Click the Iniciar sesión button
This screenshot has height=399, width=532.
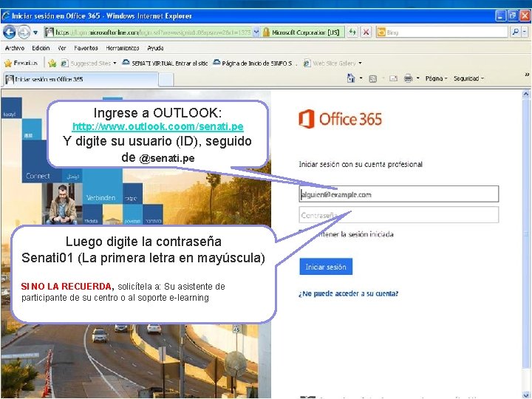pyautogui.click(x=326, y=267)
